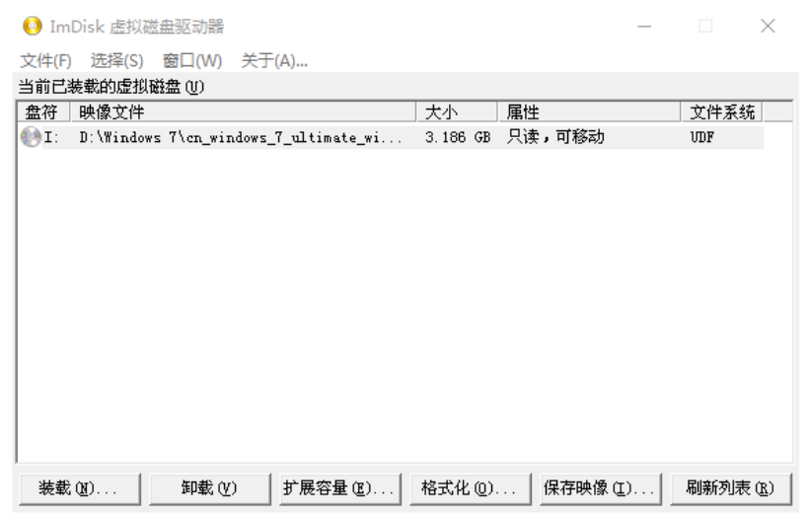The width and height of the screenshot is (812, 517).
Task: Sort by the 大小 column header
Action: point(457,111)
